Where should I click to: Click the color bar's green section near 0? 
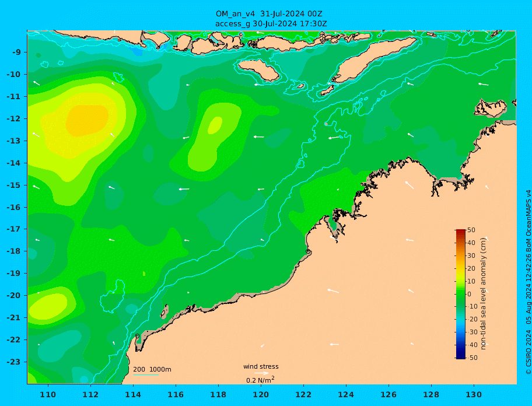coord(461,294)
